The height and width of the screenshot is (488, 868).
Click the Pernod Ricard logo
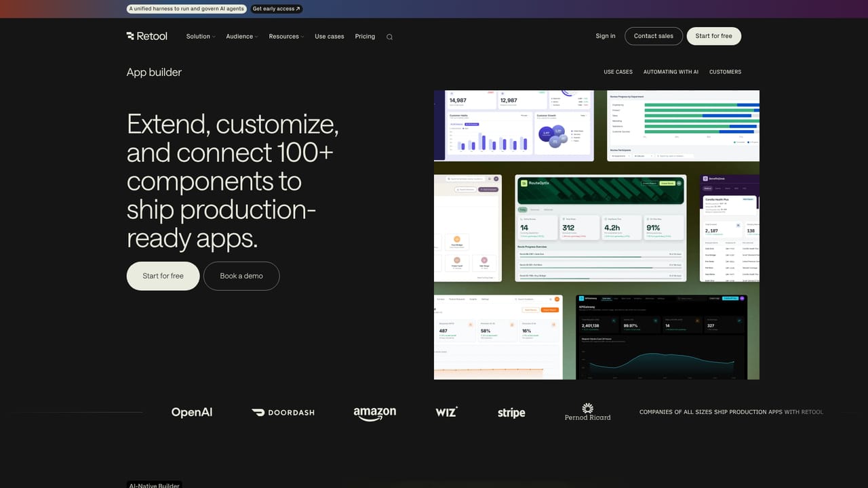(x=587, y=412)
